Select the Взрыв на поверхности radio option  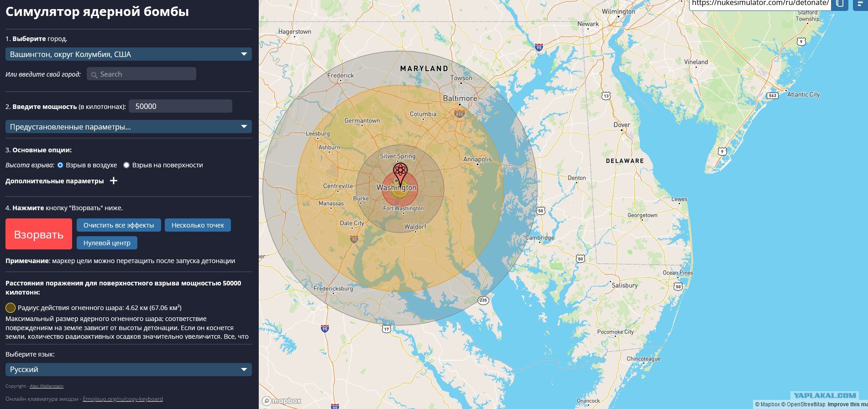tap(126, 165)
